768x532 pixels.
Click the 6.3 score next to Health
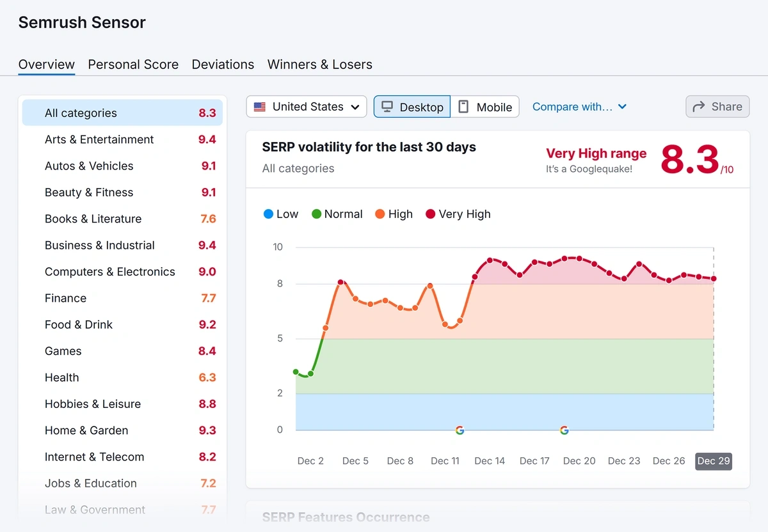207,378
